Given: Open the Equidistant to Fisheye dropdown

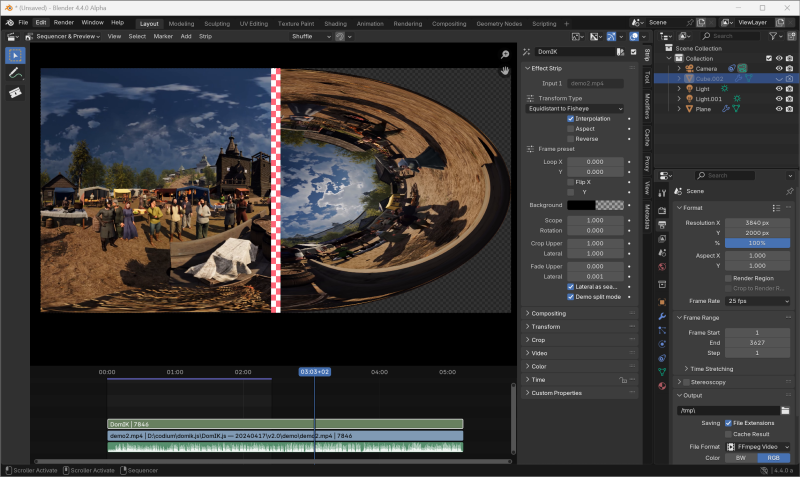Looking at the screenshot, I should coord(575,109).
